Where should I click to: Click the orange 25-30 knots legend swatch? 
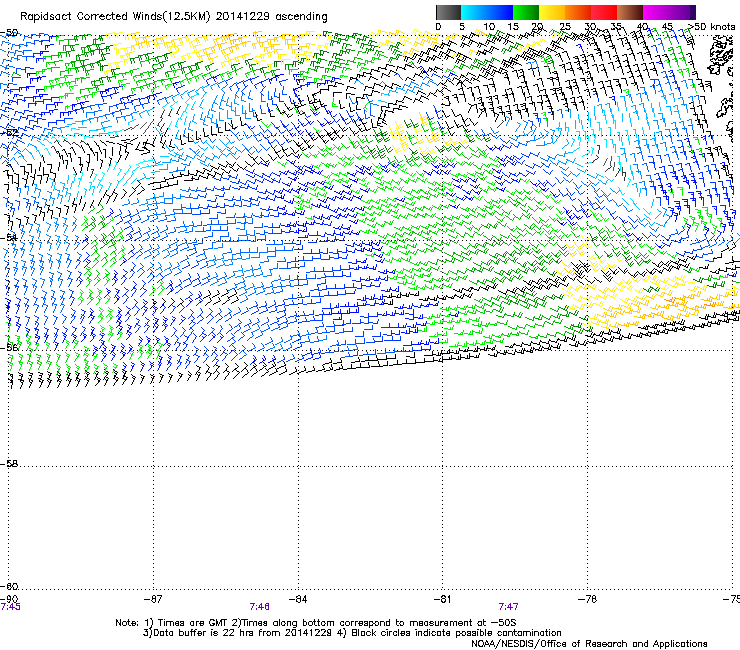point(578,12)
